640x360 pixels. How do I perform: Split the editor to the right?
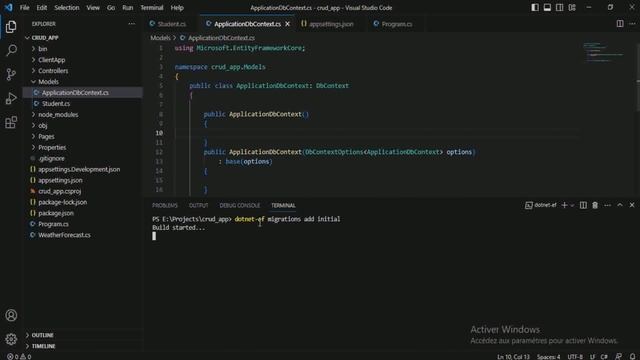620,24
